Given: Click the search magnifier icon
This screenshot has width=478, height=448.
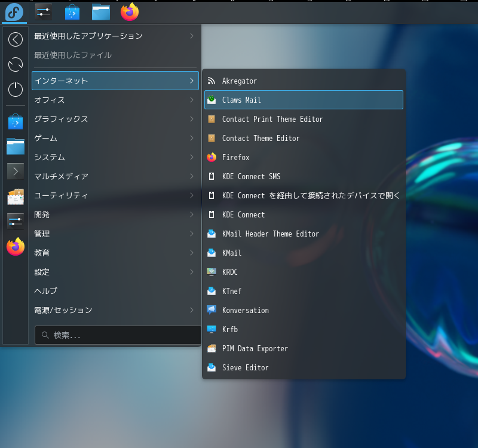Looking at the screenshot, I should pos(45,335).
